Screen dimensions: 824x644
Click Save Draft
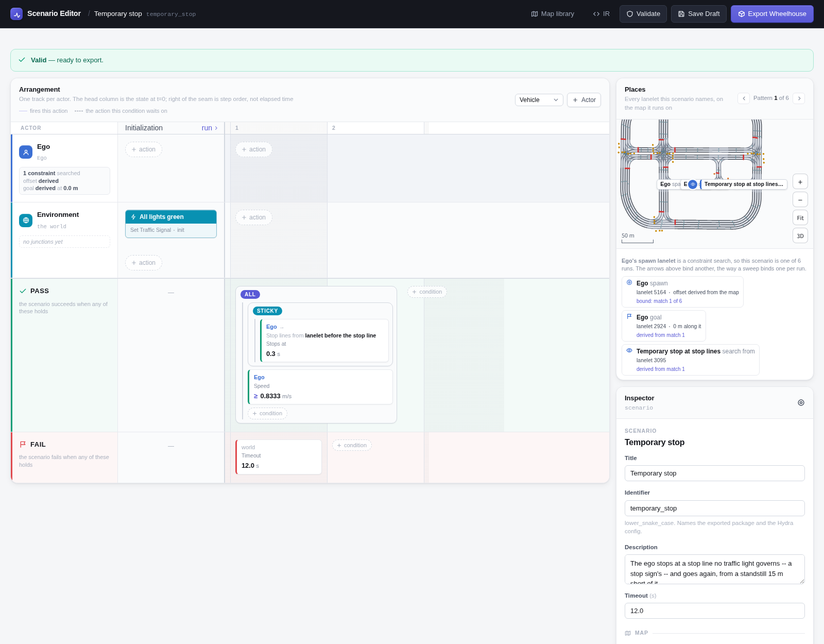click(699, 14)
